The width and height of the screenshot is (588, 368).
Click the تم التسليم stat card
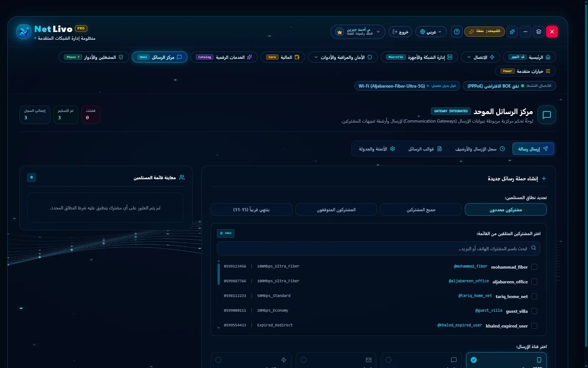tap(66, 115)
